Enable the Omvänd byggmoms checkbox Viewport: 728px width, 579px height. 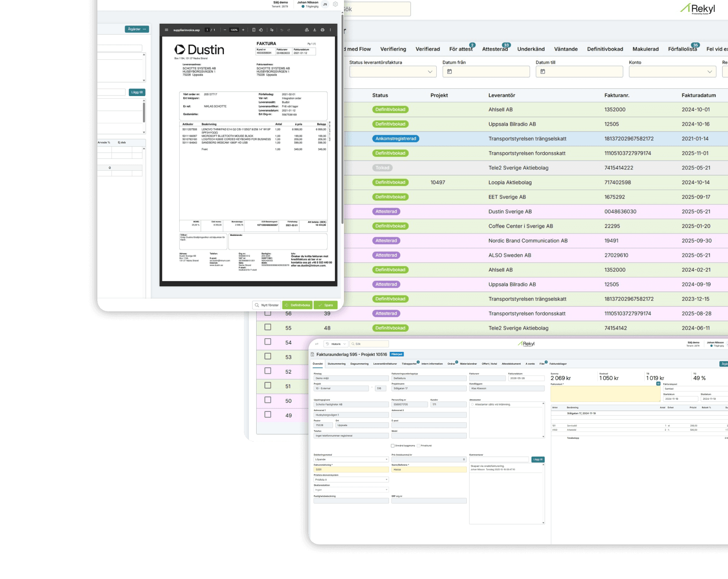[x=393, y=446]
